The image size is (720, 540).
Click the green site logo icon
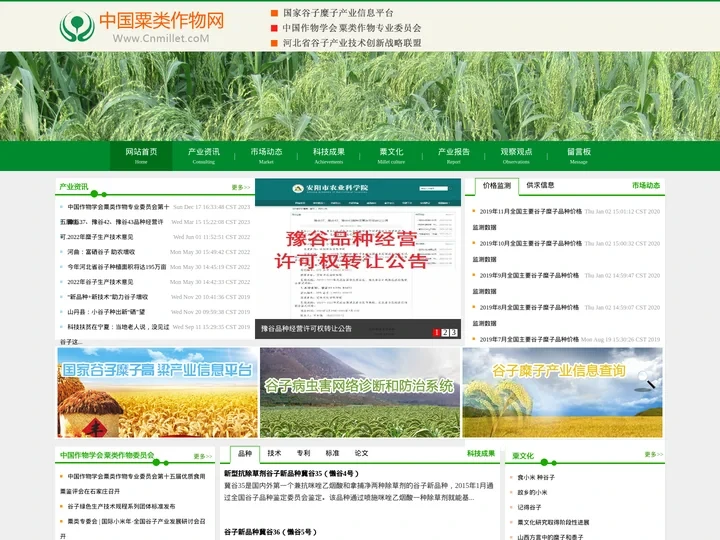click(x=77, y=26)
